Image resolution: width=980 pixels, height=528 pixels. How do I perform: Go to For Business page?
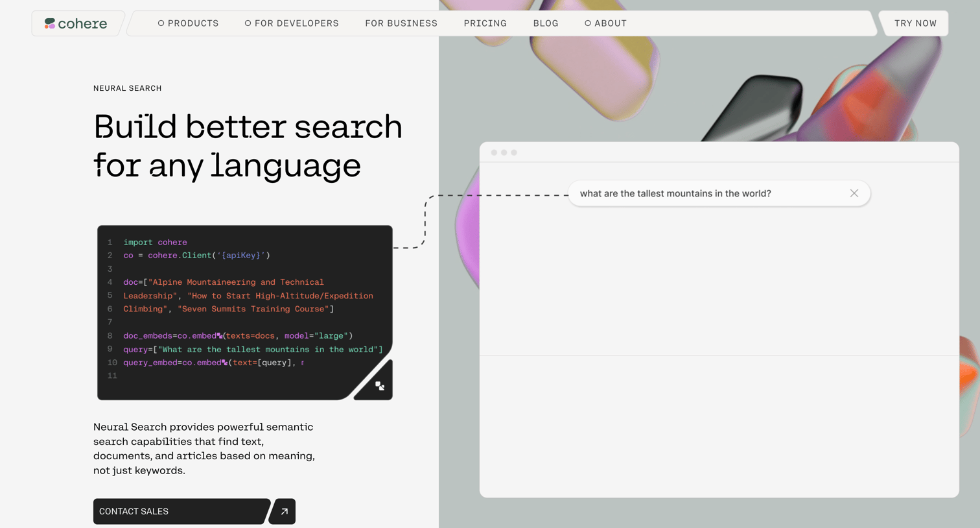[x=401, y=23]
